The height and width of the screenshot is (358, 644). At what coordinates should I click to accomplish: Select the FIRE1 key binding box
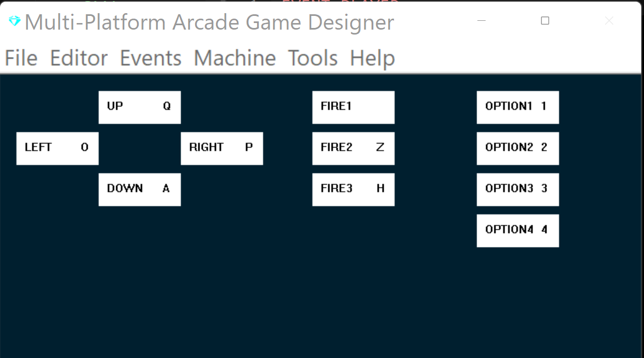(x=353, y=107)
